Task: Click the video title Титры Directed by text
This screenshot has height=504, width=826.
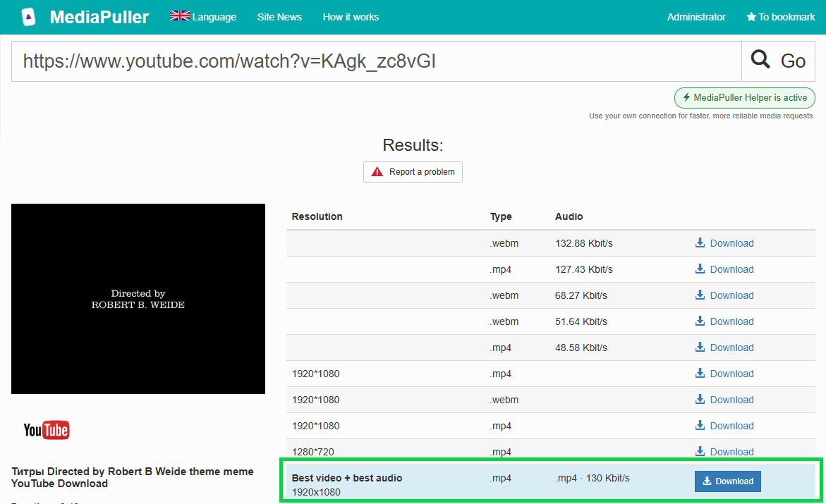Action: (132, 477)
